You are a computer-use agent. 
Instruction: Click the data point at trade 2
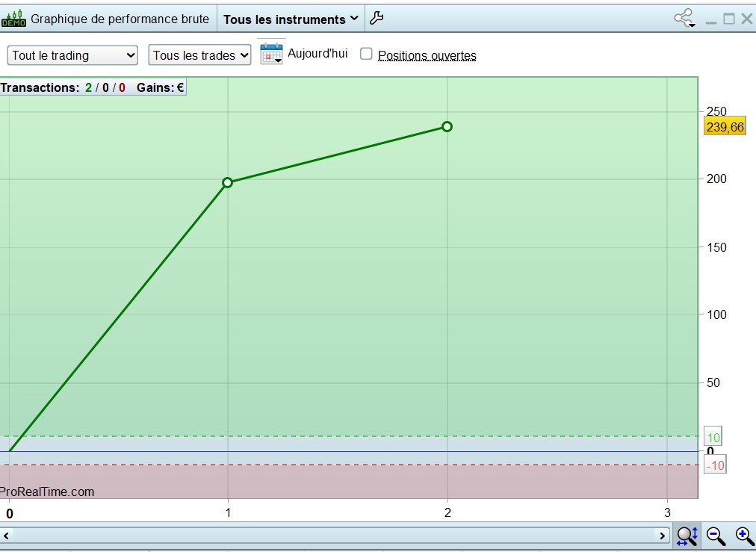click(447, 127)
